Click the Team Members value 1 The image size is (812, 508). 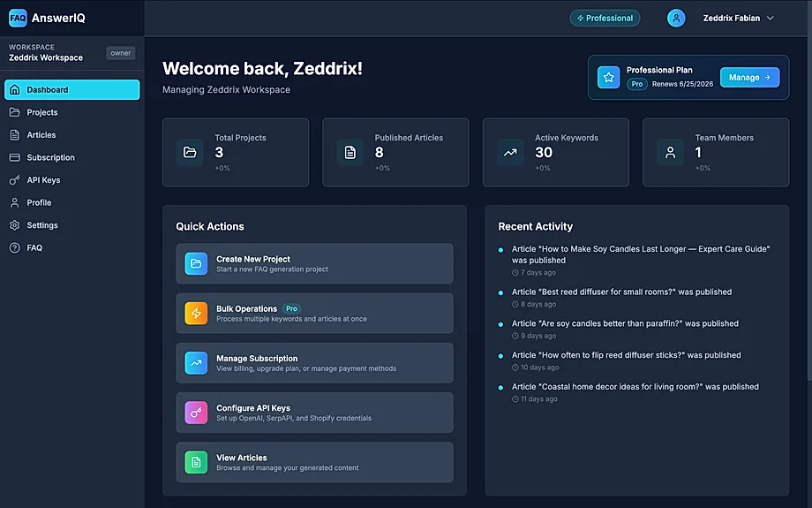698,152
